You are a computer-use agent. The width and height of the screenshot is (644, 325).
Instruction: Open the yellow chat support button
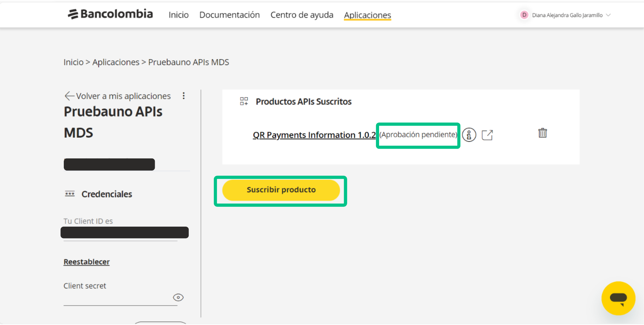point(618,298)
